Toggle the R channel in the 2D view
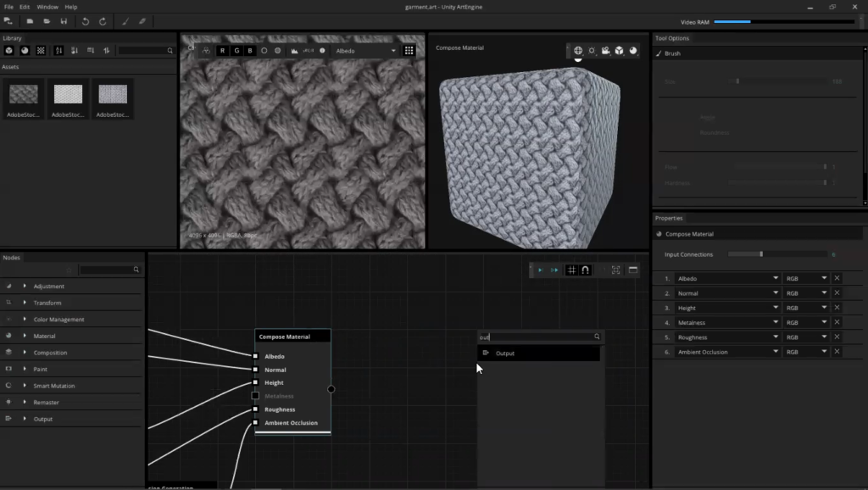 coord(221,50)
